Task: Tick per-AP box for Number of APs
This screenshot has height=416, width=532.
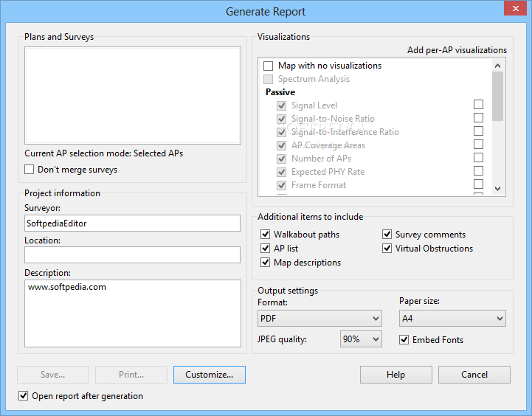Action: click(x=478, y=158)
